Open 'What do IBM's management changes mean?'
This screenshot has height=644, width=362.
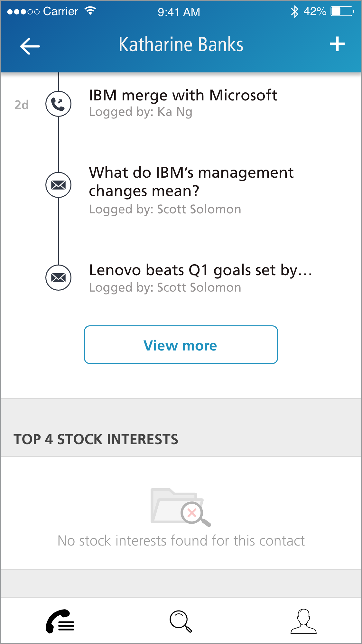(191, 182)
